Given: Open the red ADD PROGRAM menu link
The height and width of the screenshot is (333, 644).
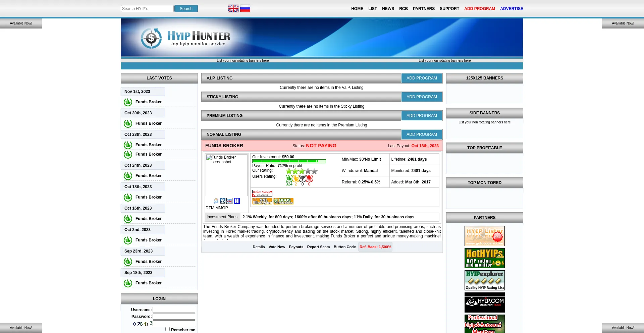Looking at the screenshot, I should click(x=480, y=9).
